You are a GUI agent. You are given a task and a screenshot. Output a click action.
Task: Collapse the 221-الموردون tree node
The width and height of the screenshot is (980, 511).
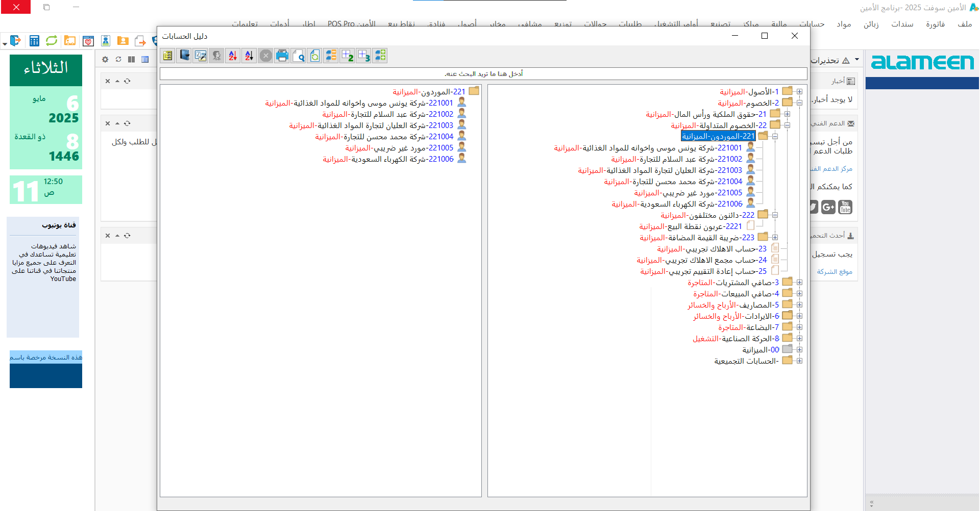point(775,137)
